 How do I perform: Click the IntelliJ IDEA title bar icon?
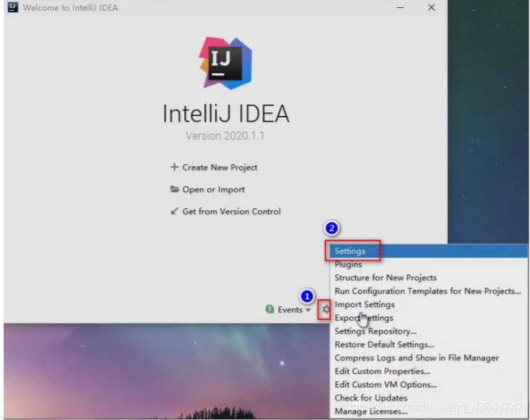(x=13, y=7)
